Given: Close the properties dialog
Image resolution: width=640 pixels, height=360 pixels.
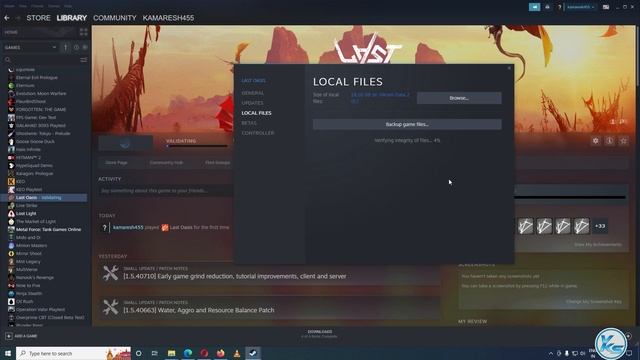Looking at the screenshot, I should pos(509,68).
